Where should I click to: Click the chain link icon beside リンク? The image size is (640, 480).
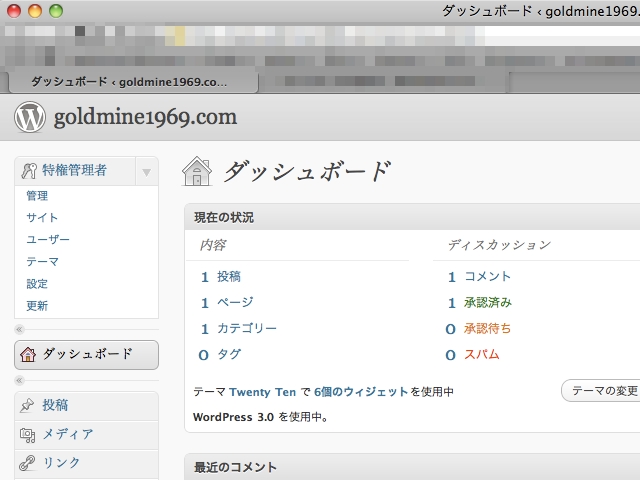coord(27,463)
